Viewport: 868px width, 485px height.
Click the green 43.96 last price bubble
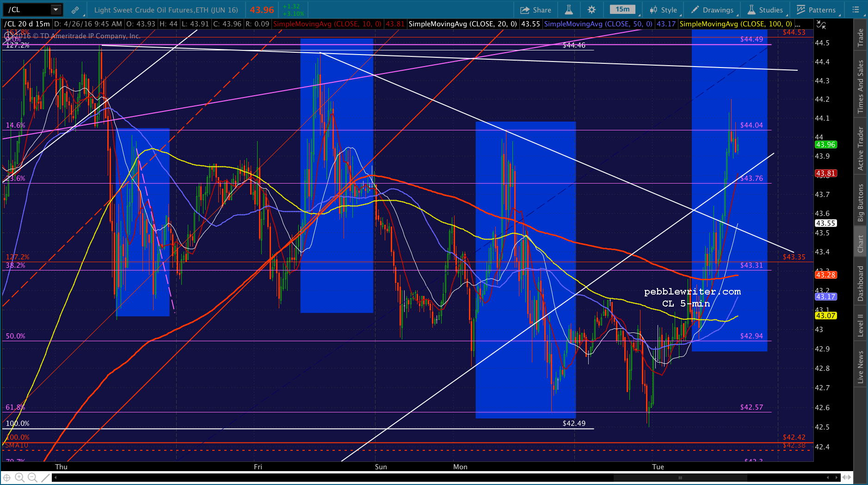pyautogui.click(x=825, y=145)
